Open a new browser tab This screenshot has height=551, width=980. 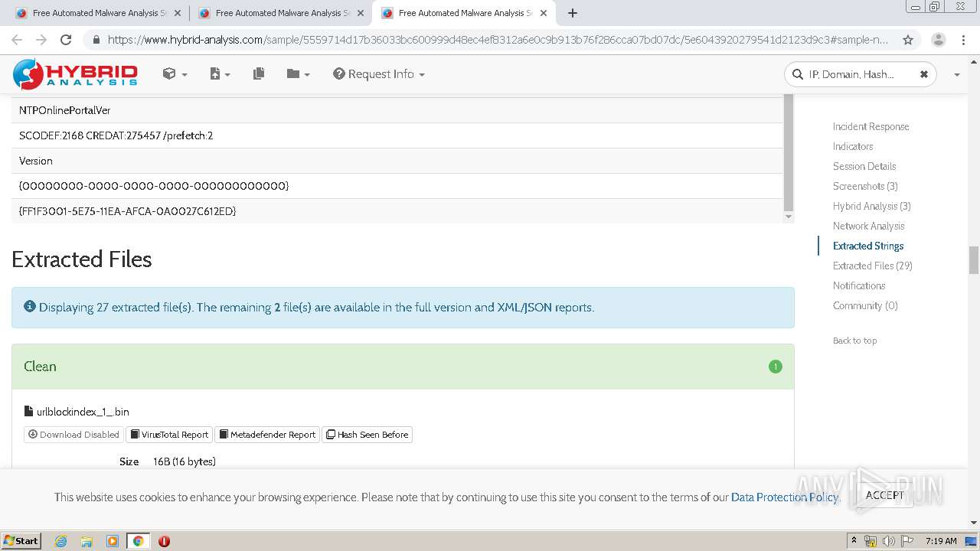tap(572, 13)
